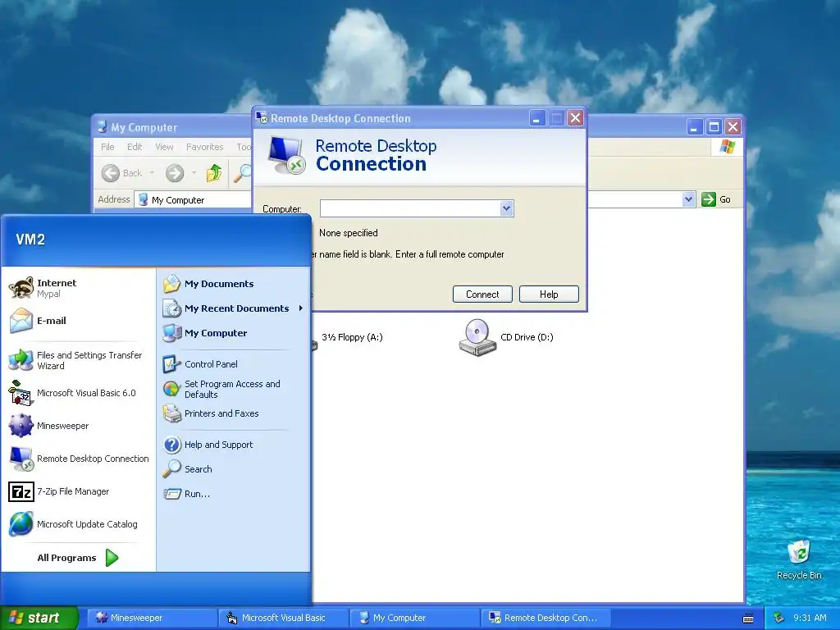Open Mypal Internet browser icon

[21, 288]
